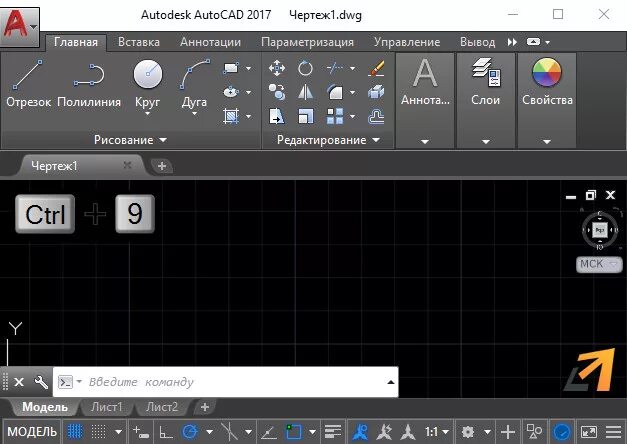The width and height of the screenshot is (627, 444).
Task: Switch to the Вывод ribbon tab
Action: point(477,42)
